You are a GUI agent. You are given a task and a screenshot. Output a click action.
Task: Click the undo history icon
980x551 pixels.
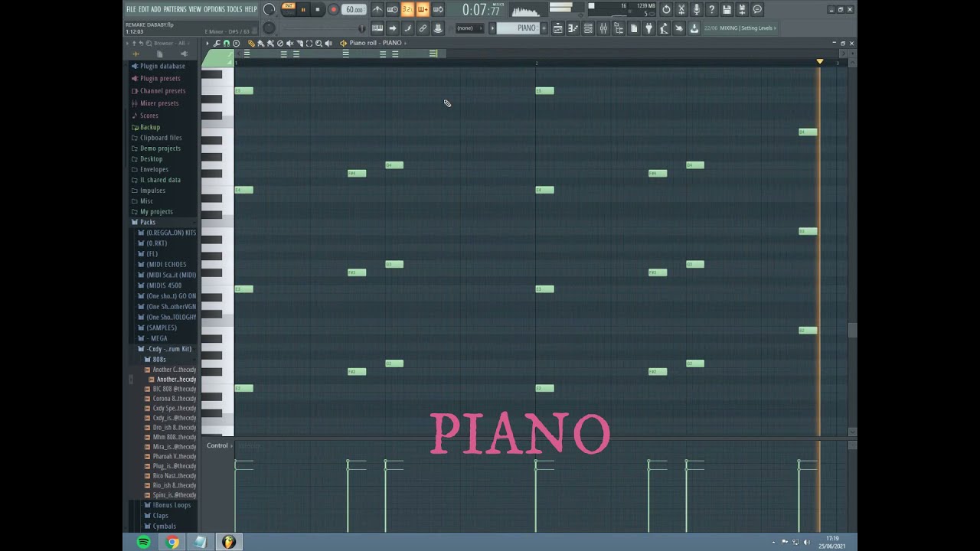(x=666, y=9)
